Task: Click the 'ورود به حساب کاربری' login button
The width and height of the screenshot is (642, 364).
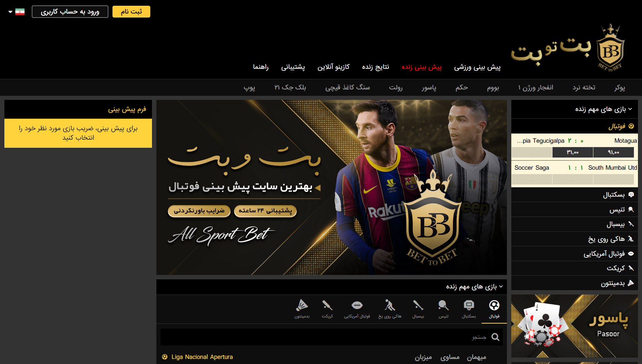Action: 70,12
